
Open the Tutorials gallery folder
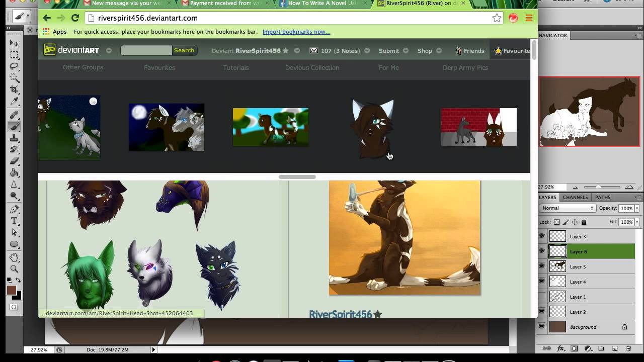point(236,67)
